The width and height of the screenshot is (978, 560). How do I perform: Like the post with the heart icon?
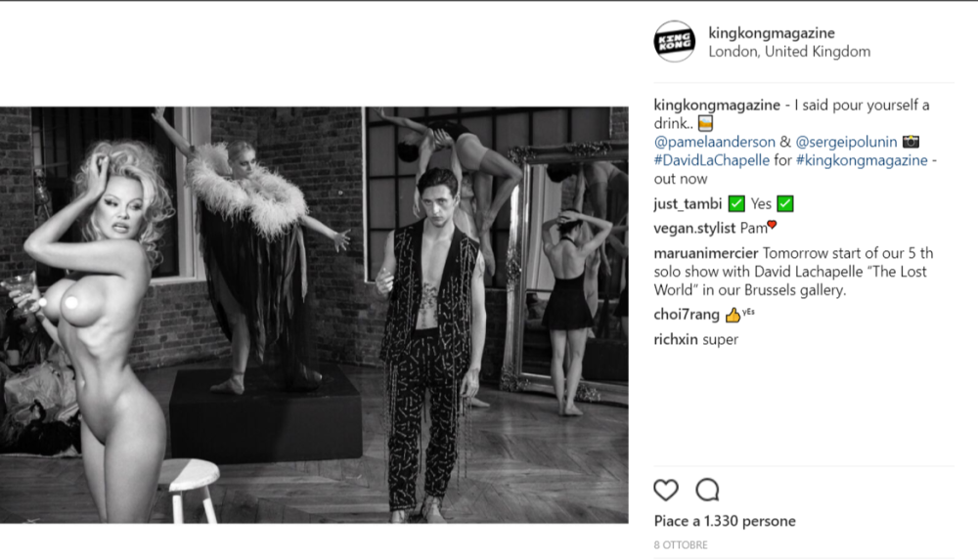point(666,490)
